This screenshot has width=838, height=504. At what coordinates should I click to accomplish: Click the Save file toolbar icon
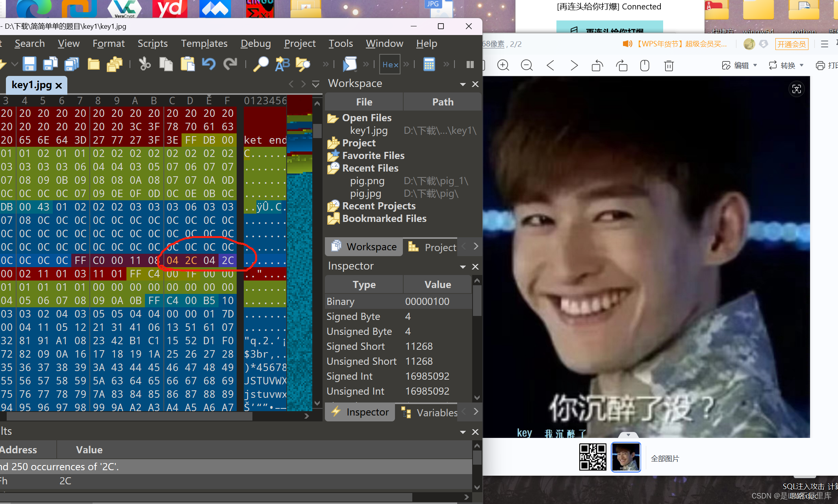click(30, 64)
